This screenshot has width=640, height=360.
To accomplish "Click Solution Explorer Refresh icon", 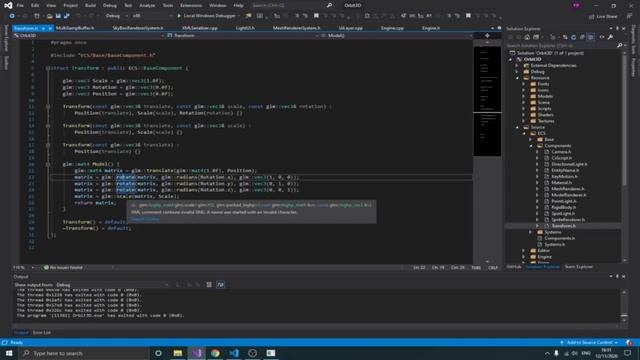I will 573,37.
